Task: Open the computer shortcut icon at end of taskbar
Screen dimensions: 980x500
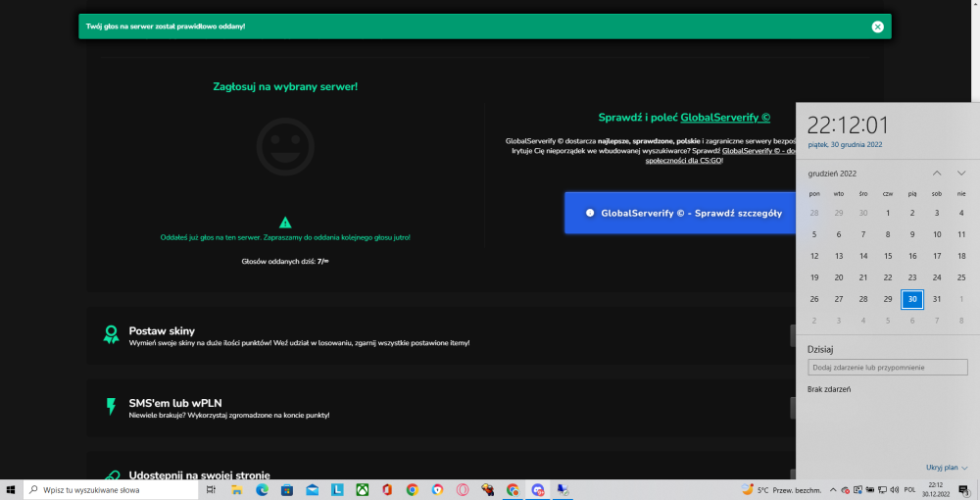Action: pos(563,490)
